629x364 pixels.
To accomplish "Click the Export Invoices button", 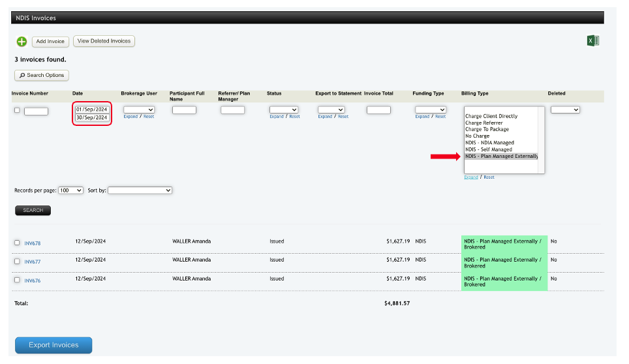I will point(54,345).
